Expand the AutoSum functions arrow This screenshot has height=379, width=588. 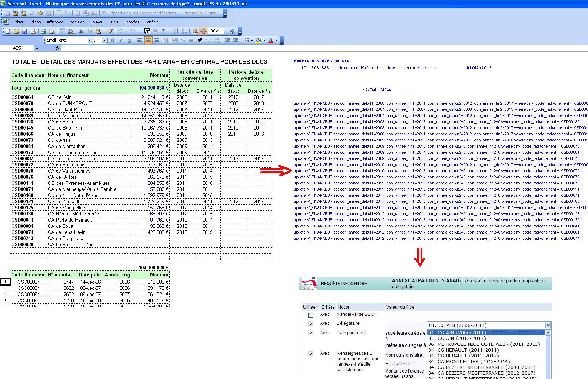pyautogui.click(x=170, y=31)
